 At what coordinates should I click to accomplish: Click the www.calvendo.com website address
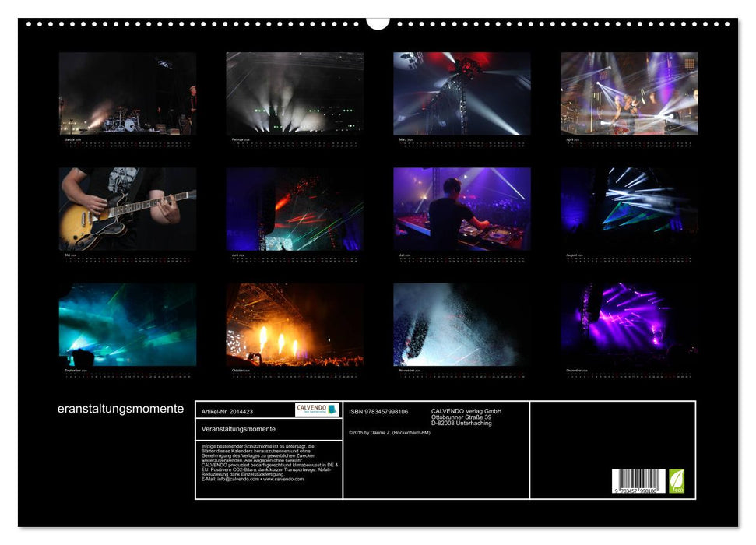click(283, 479)
